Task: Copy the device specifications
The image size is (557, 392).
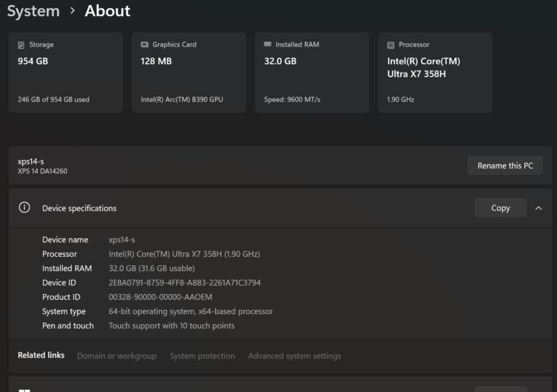Action: pos(501,207)
